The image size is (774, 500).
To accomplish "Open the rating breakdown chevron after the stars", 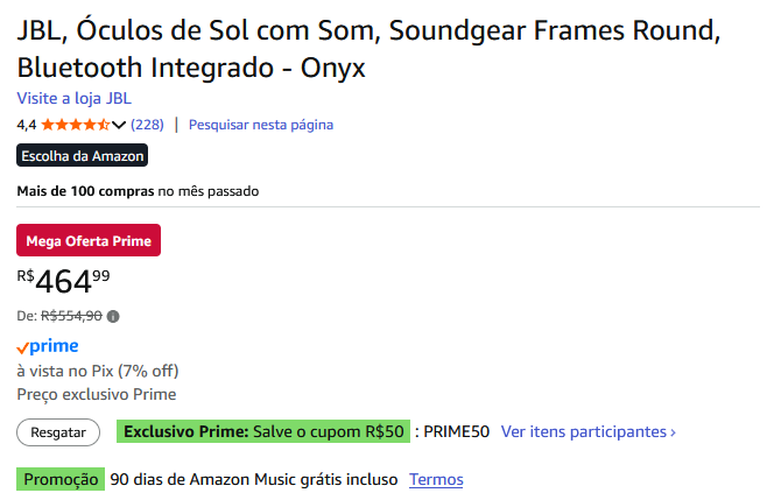I will 119,125.
